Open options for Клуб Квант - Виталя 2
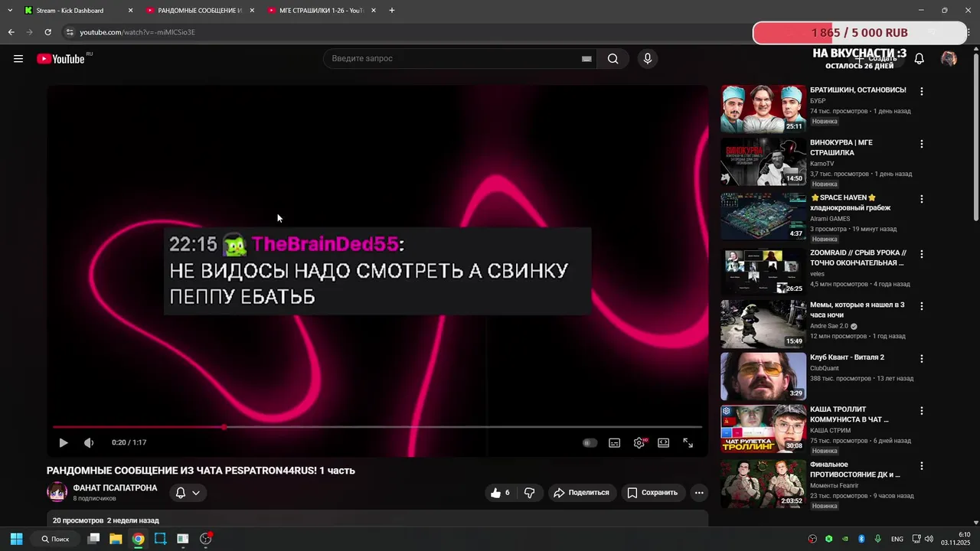 (x=922, y=358)
